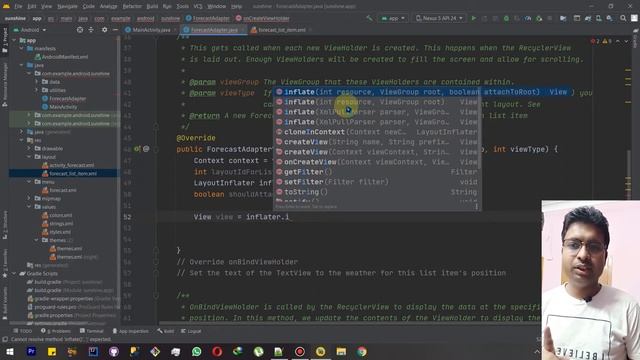Click ForecastAdapter in the breadcrumb bar
This screenshot has height=360, width=640.
pos(208,18)
